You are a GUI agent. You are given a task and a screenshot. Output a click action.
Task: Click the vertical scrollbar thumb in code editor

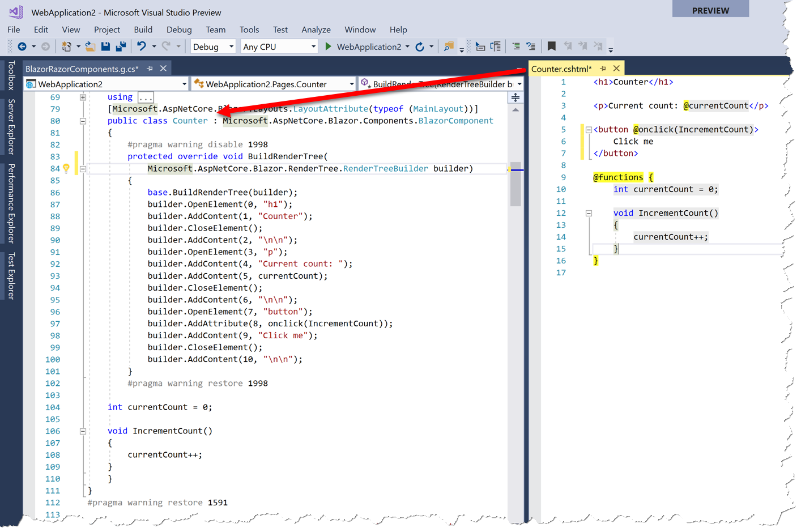coord(515,185)
